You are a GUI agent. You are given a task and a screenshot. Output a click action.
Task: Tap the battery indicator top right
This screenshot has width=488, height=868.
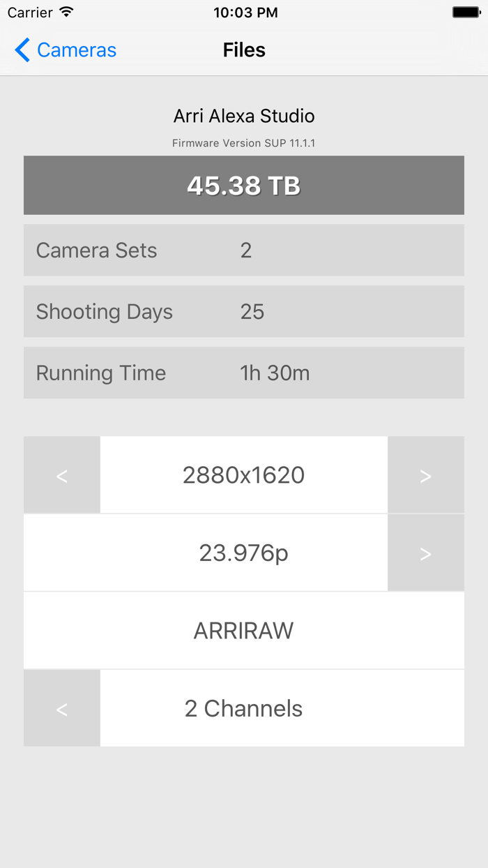(x=463, y=11)
